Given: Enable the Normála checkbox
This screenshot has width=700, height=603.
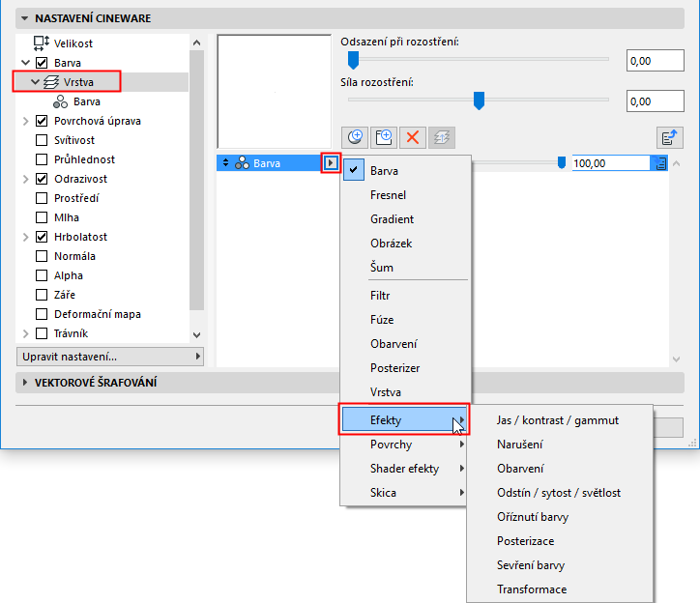Looking at the screenshot, I should [x=42, y=256].
